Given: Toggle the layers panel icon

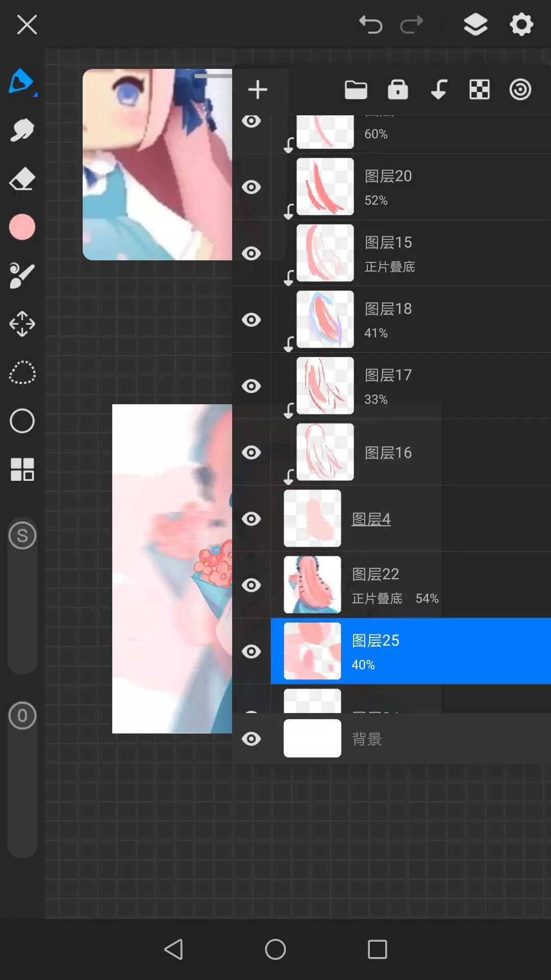Looking at the screenshot, I should [475, 24].
